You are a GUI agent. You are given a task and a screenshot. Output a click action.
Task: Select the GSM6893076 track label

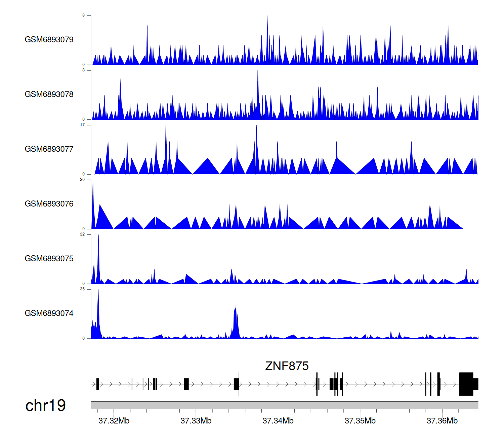click(x=49, y=204)
